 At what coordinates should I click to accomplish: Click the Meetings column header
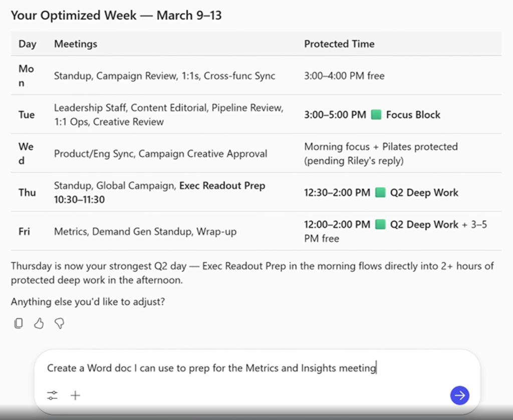(x=75, y=44)
